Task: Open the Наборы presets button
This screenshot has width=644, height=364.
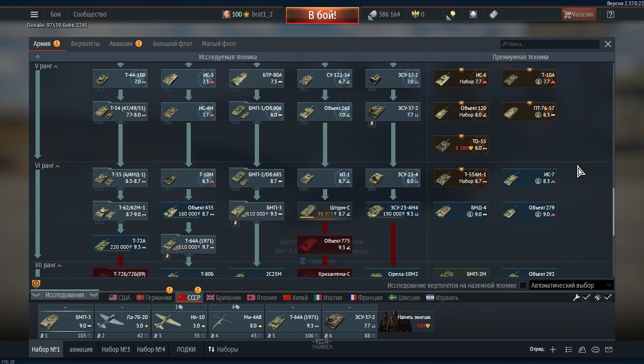Action: coord(223,349)
